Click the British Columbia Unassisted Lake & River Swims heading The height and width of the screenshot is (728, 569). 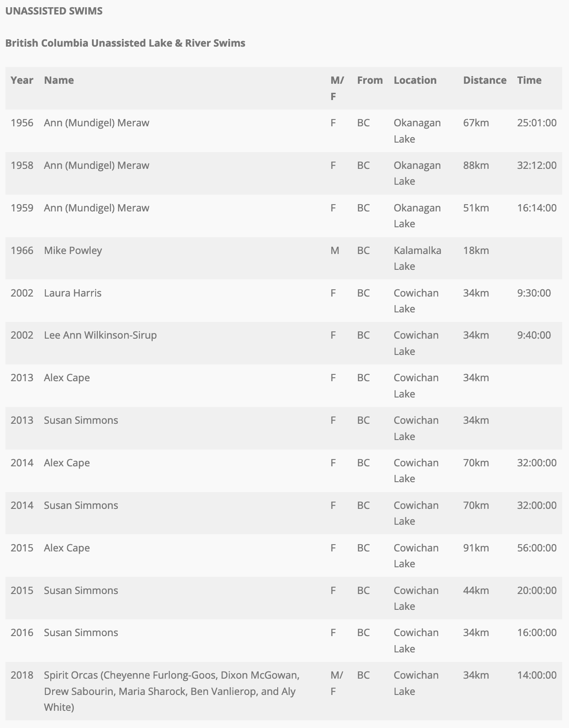pyautogui.click(x=125, y=43)
